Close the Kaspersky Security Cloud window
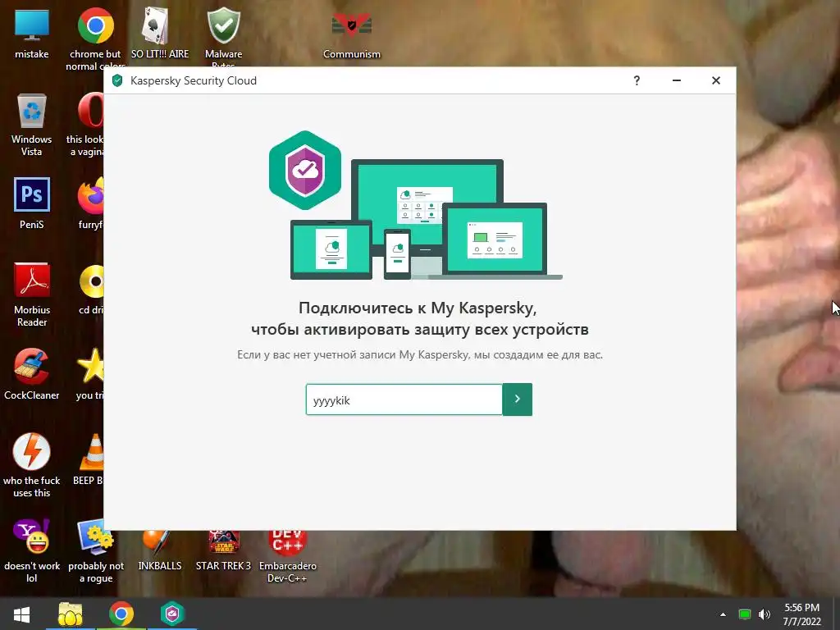840x630 pixels. pos(715,80)
